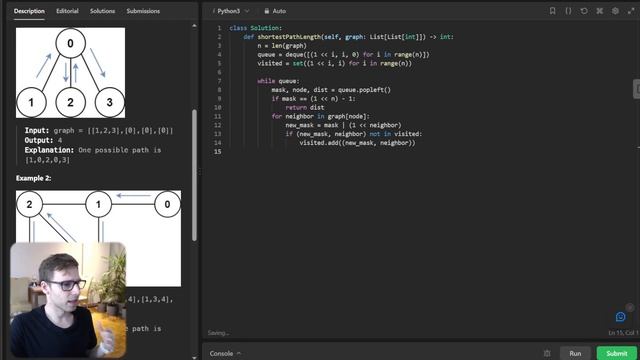Click the 'queue = deque' line
The image size is (640, 360).
[x=343, y=54]
